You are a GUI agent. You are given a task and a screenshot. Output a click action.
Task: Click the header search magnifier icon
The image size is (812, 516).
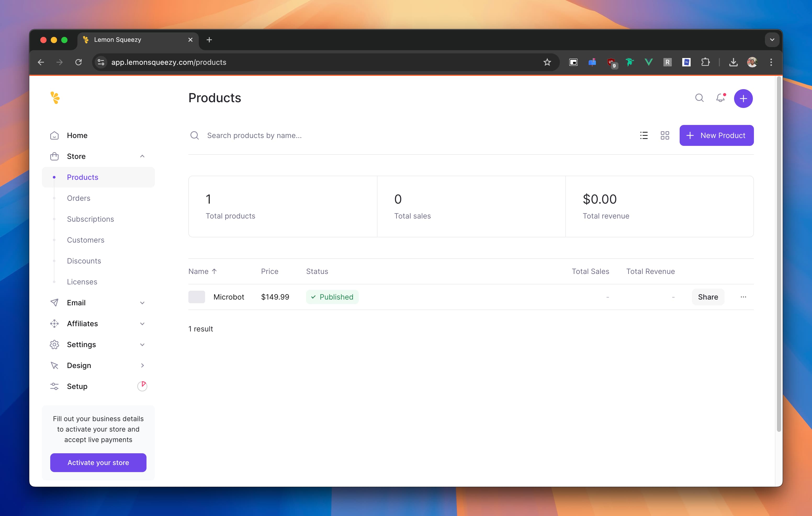point(699,98)
